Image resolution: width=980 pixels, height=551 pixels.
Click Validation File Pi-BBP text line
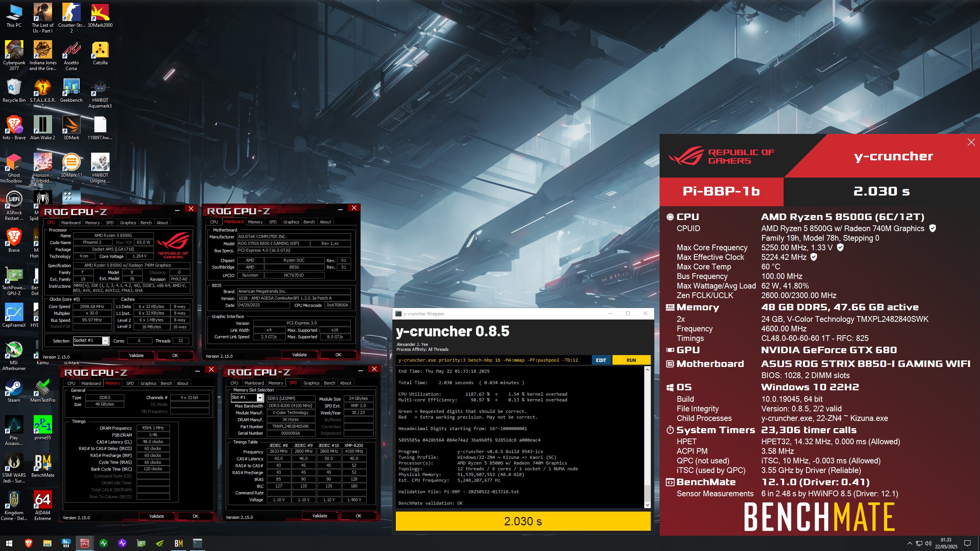459,492
